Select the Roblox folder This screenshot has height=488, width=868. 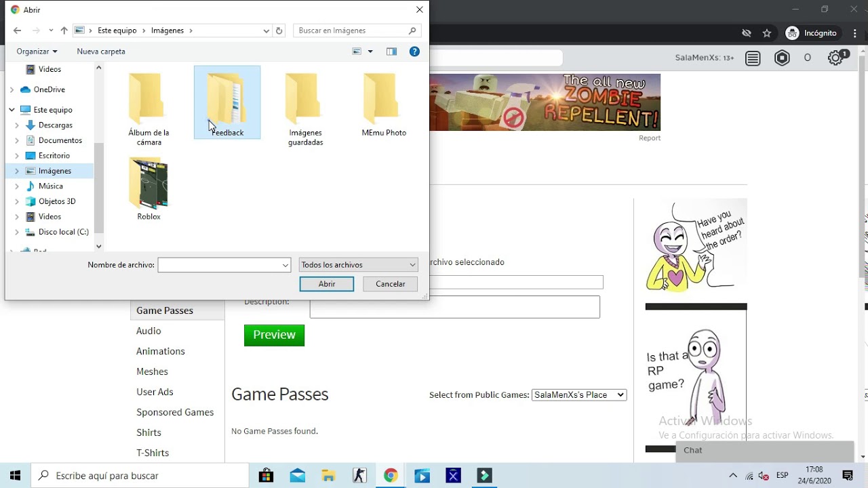(x=149, y=188)
